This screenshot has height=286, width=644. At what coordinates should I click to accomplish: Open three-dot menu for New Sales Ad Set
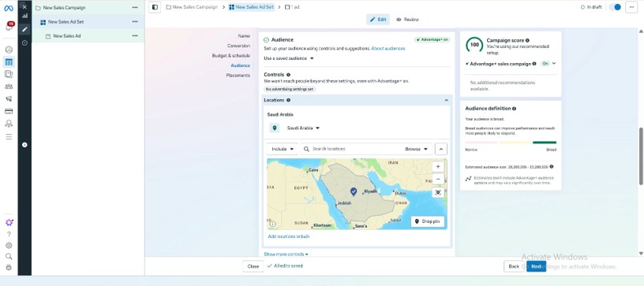135,22
